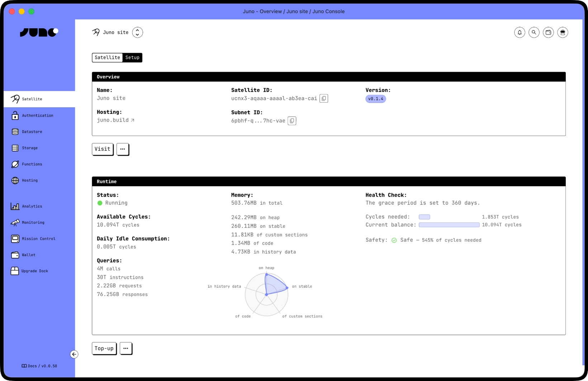Select the Authentication sidebar icon
588x381 pixels.
15,115
